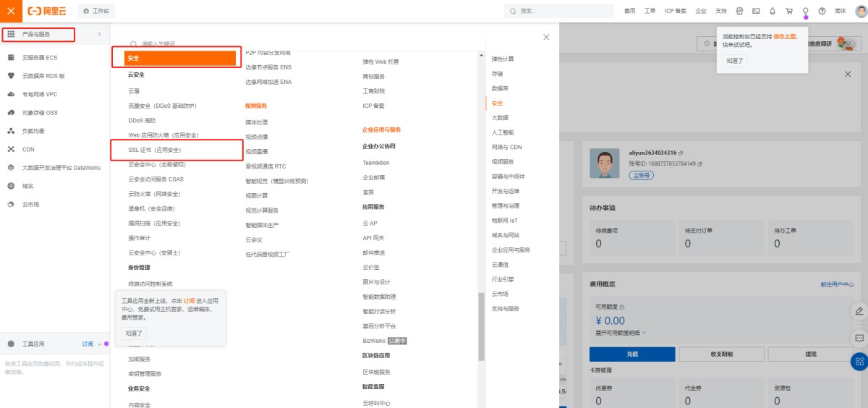
Task: Click the blue 充值 button
Action: [631, 354]
